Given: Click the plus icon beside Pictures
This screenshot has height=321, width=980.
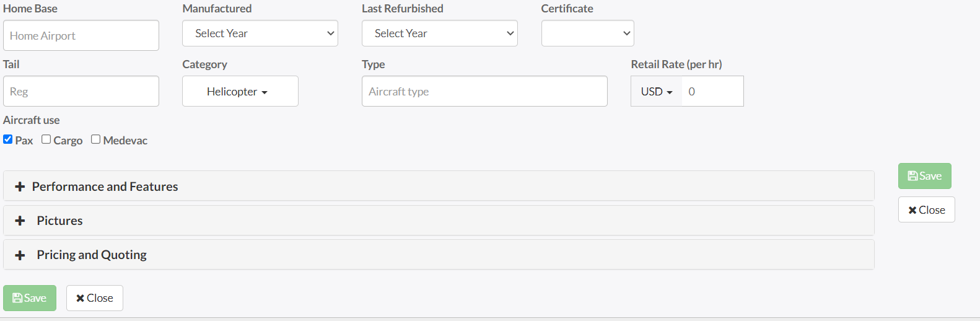Looking at the screenshot, I should click(20, 221).
